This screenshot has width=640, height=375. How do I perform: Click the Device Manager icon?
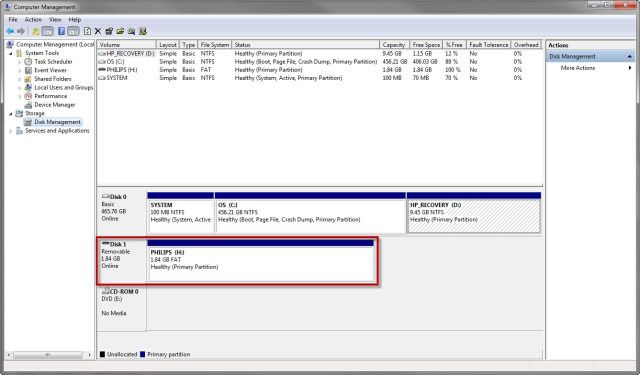(28, 105)
